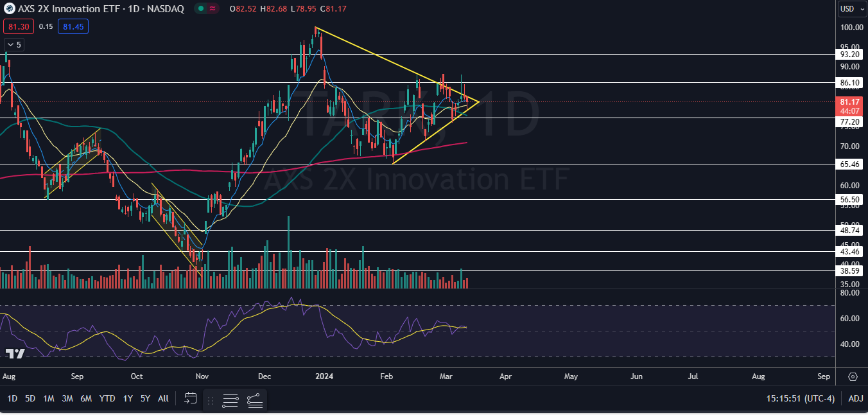Choose the YTD time range
The height and width of the screenshot is (415, 868).
coord(107,399)
